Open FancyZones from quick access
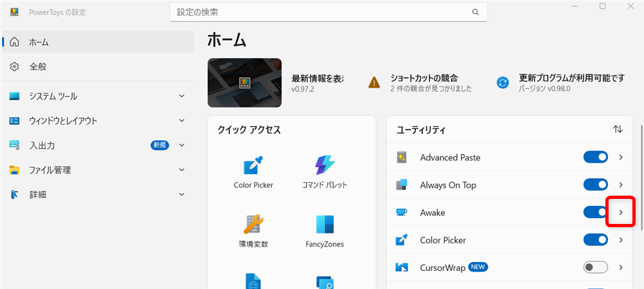Viewport: 644px width, 289px height. tap(325, 231)
